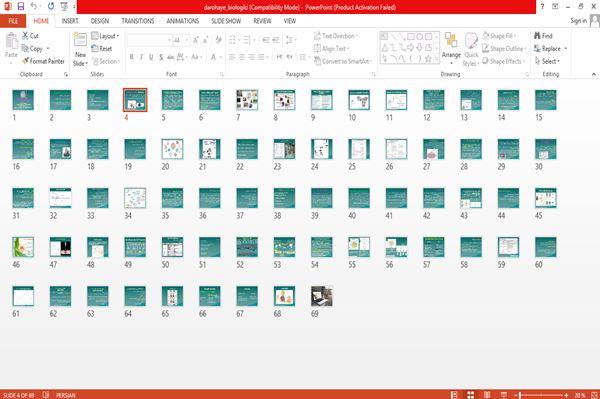The height and width of the screenshot is (399, 600).
Task: Click the zoom out minus button
Action: pyautogui.click(x=516, y=395)
